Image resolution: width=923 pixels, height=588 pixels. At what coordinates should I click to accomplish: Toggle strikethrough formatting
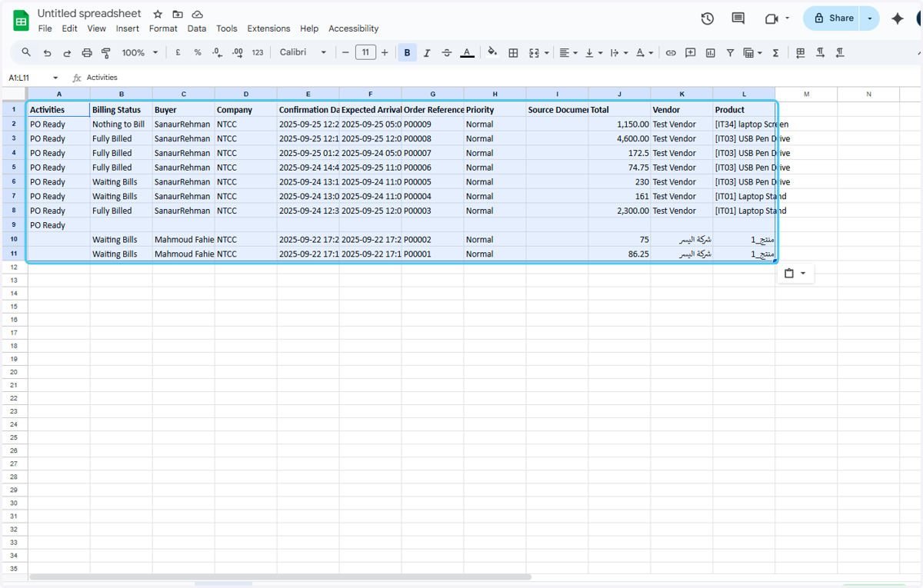[x=447, y=53]
